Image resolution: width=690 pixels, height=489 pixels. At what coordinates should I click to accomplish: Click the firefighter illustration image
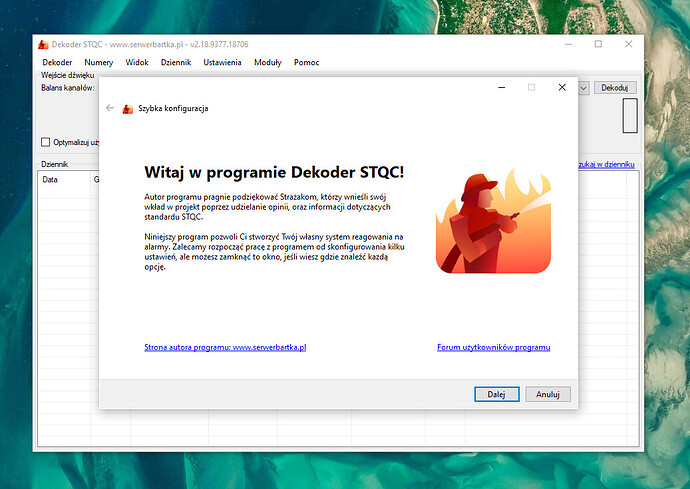(x=493, y=220)
